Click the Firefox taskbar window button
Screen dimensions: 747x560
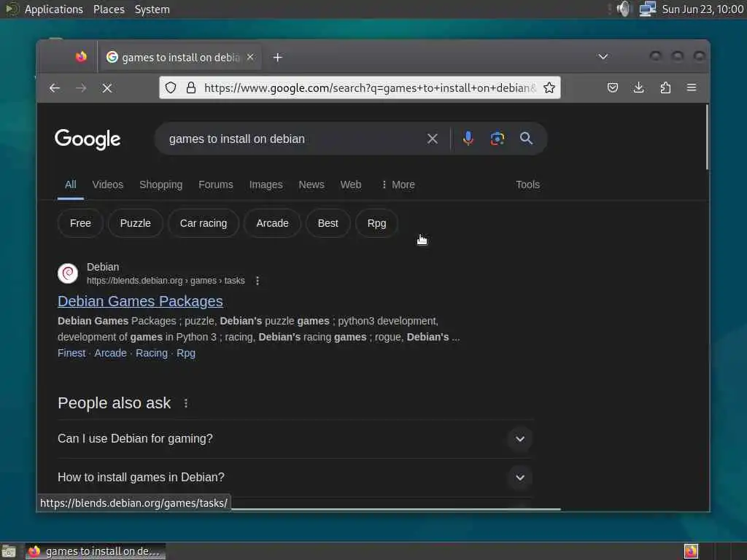[96, 551]
